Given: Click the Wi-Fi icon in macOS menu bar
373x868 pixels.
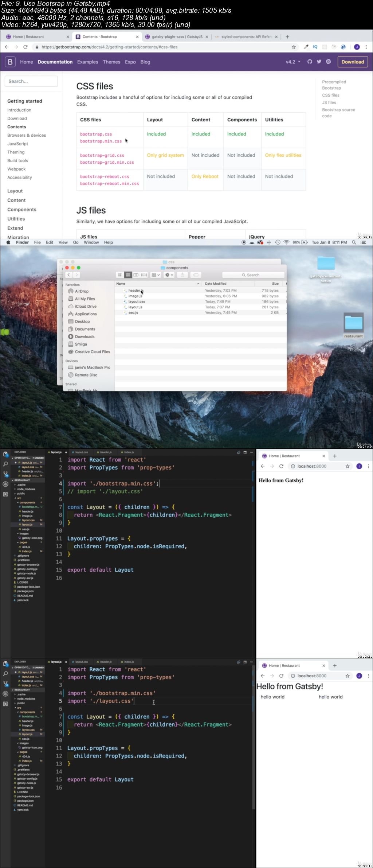Looking at the screenshot, I should (286, 242).
